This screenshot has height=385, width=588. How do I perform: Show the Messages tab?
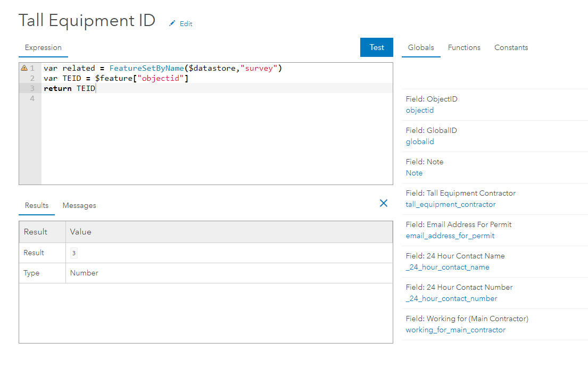[x=79, y=205]
